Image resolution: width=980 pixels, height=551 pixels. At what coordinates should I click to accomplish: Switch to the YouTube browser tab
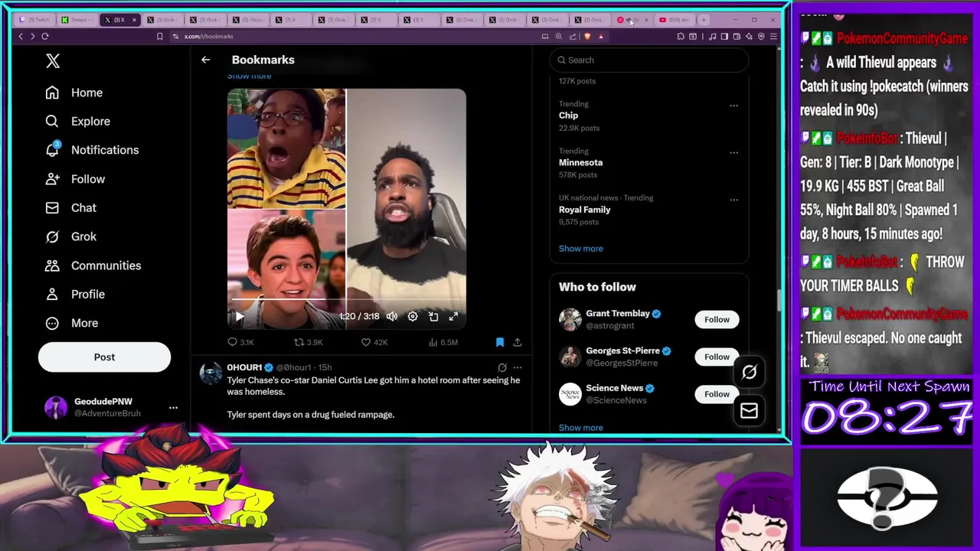coord(675,20)
